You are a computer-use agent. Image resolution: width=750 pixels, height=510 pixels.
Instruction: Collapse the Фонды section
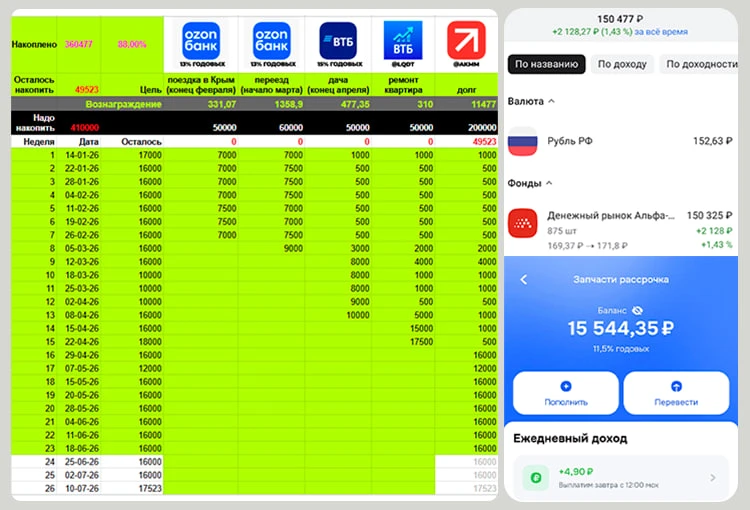click(549, 183)
